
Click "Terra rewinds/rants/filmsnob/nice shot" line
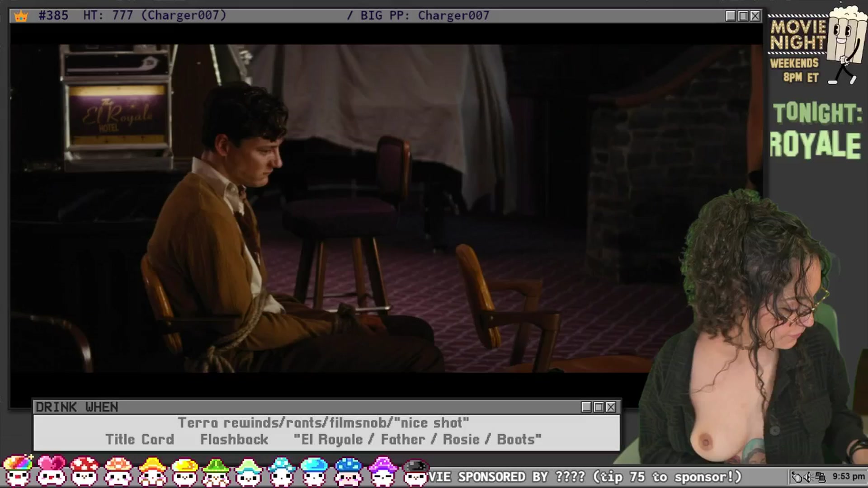323,423
